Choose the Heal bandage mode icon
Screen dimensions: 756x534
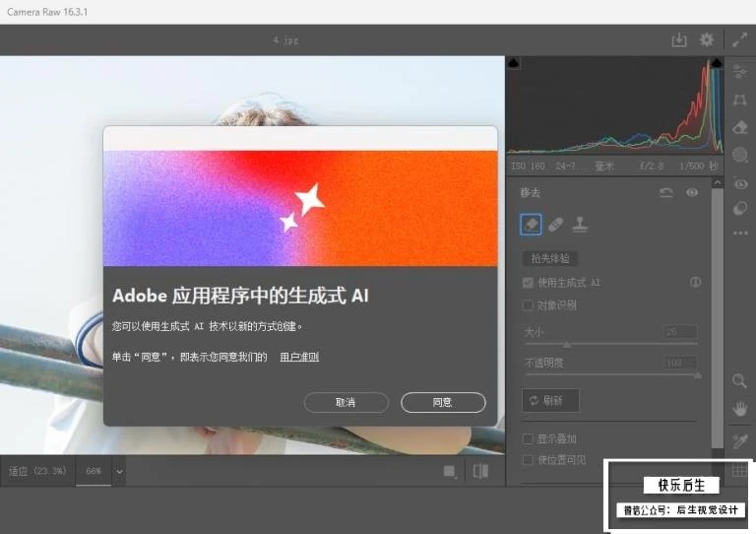(555, 225)
